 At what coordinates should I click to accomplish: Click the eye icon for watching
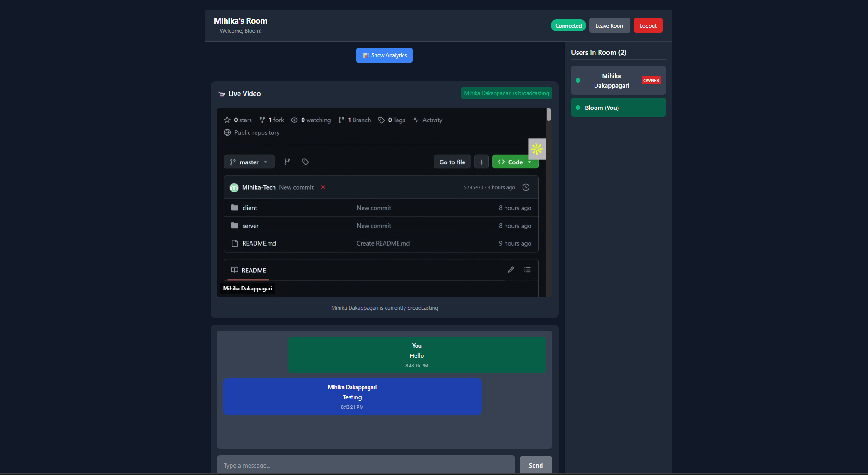294,120
